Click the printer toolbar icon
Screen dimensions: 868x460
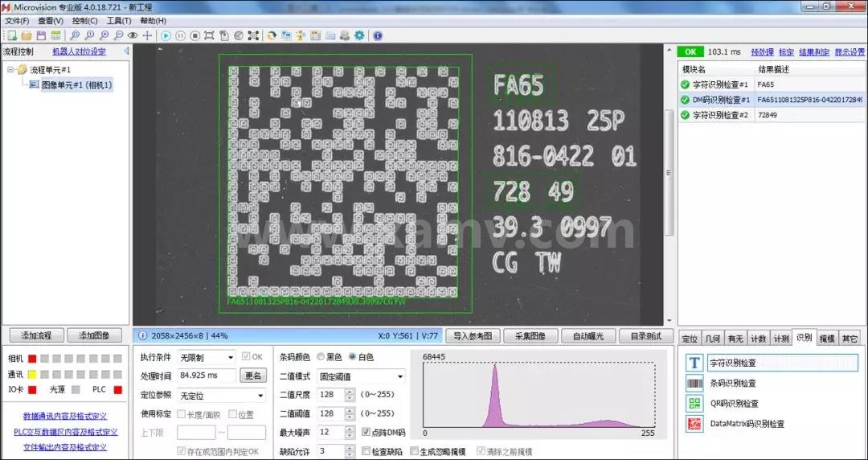(x=345, y=35)
